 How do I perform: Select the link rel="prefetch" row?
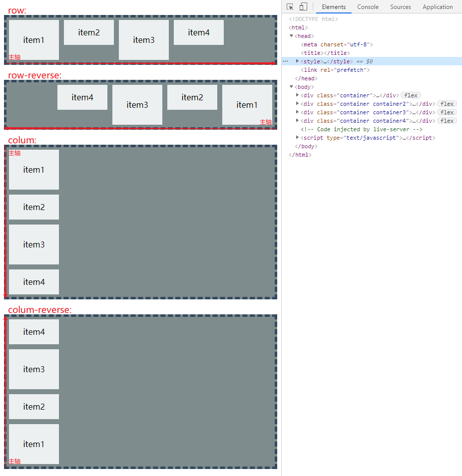coord(335,70)
